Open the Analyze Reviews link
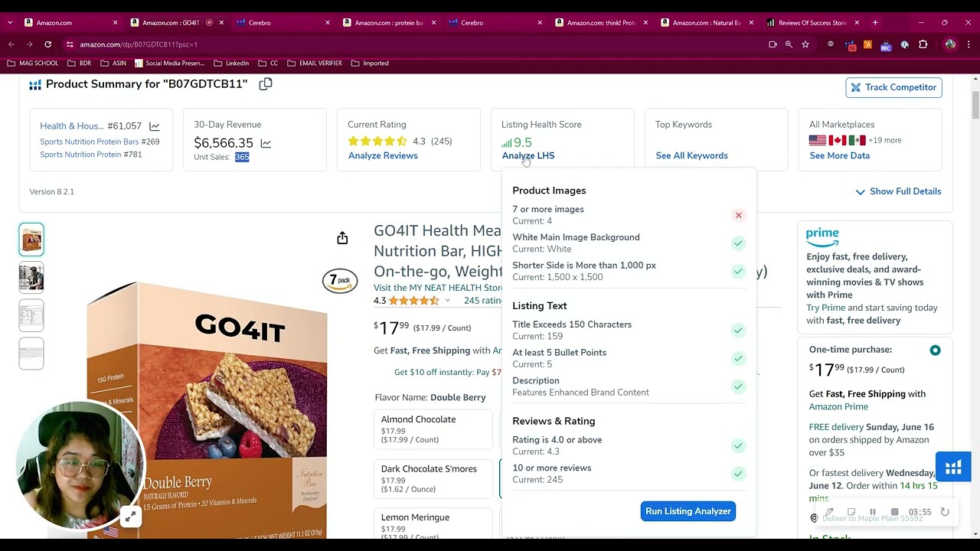Image resolution: width=980 pixels, height=551 pixels. tap(383, 155)
